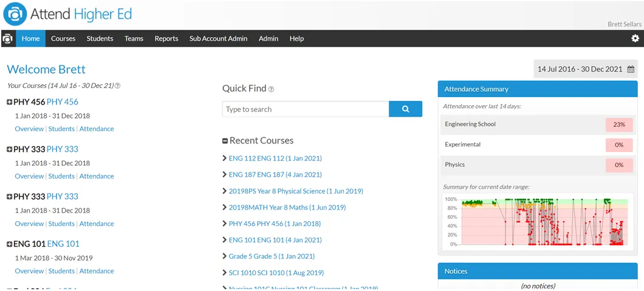Open the Admin menu item
Viewport: 644px width, 291px height.
click(x=269, y=39)
